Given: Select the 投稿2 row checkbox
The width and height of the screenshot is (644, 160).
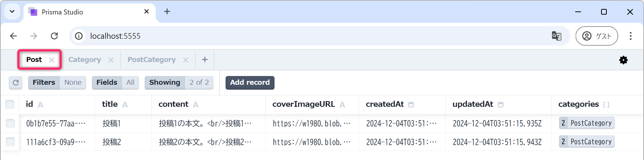Looking at the screenshot, I should click(x=10, y=142).
